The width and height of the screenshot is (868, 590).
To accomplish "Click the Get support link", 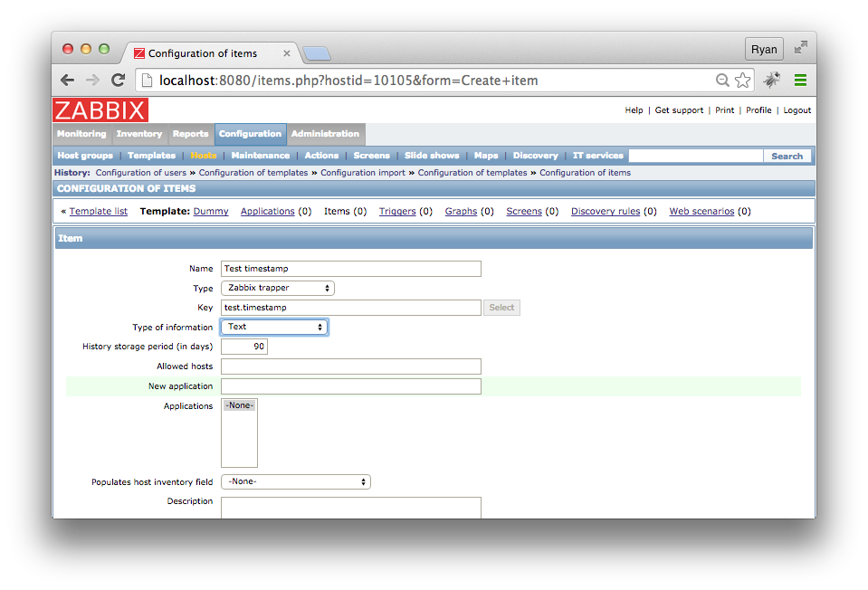I will (679, 110).
